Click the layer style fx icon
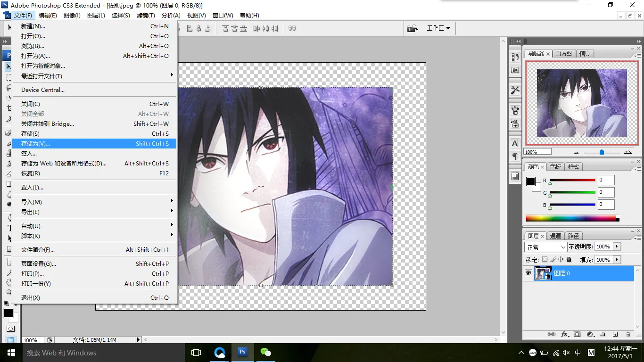This screenshot has height=362, width=644. [564, 334]
